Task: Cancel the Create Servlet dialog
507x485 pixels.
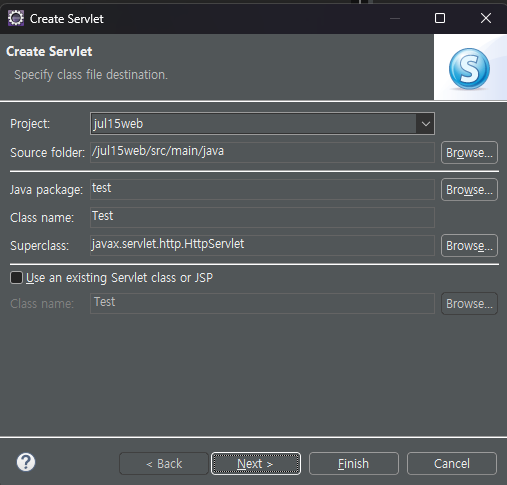Action: click(x=452, y=463)
